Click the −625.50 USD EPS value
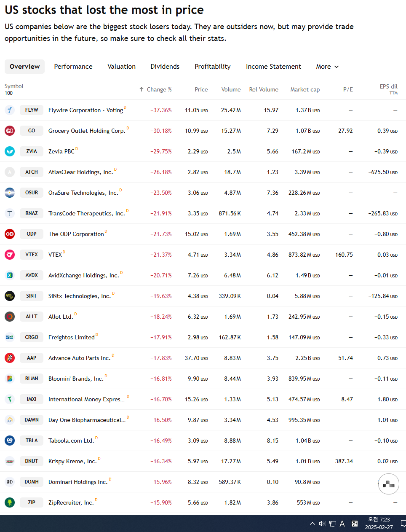The width and height of the screenshot is (406, 532). click(383, 172)
